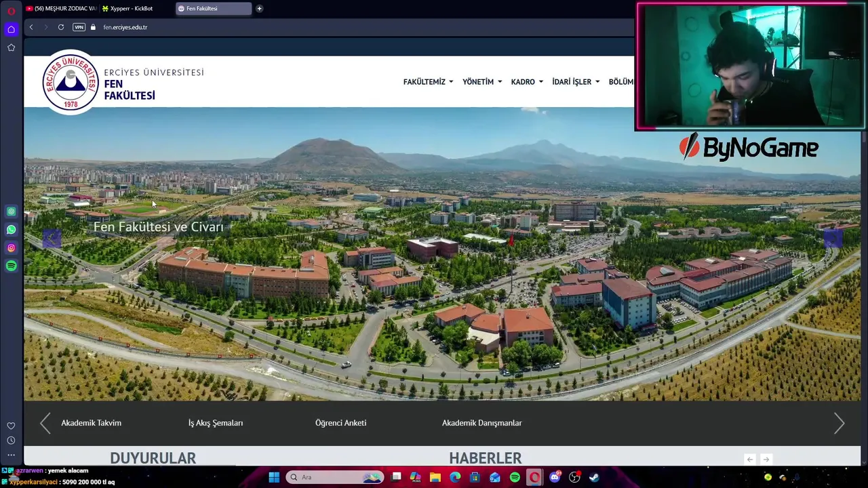
Task: Click the "Fen Fakültesi ve Civarı" caption
Action: point(159,227)
